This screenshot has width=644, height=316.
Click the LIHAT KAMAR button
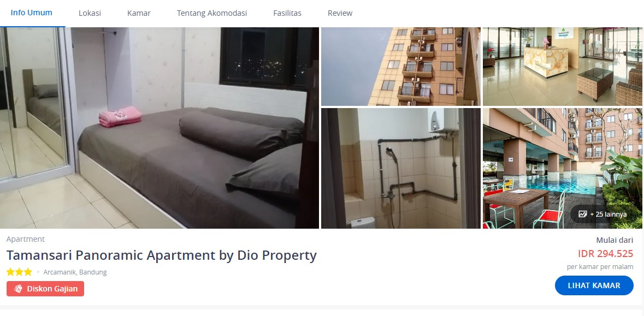(594, 285)
